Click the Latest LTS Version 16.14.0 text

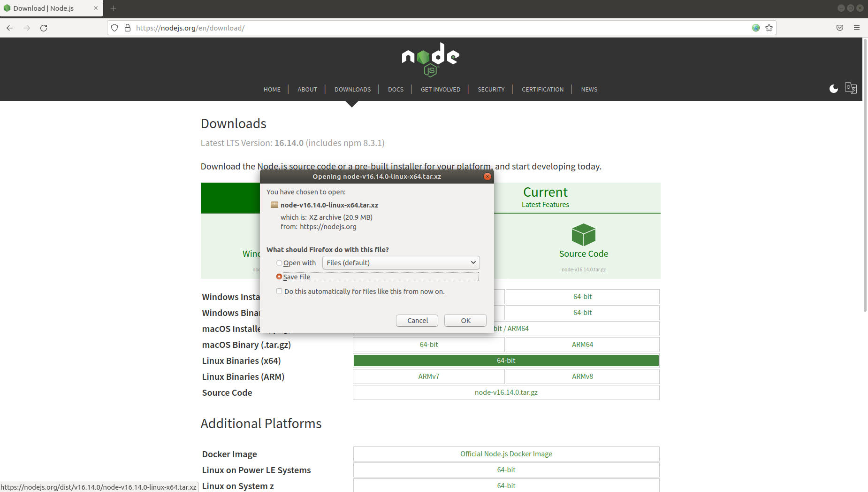coord(292,143)
